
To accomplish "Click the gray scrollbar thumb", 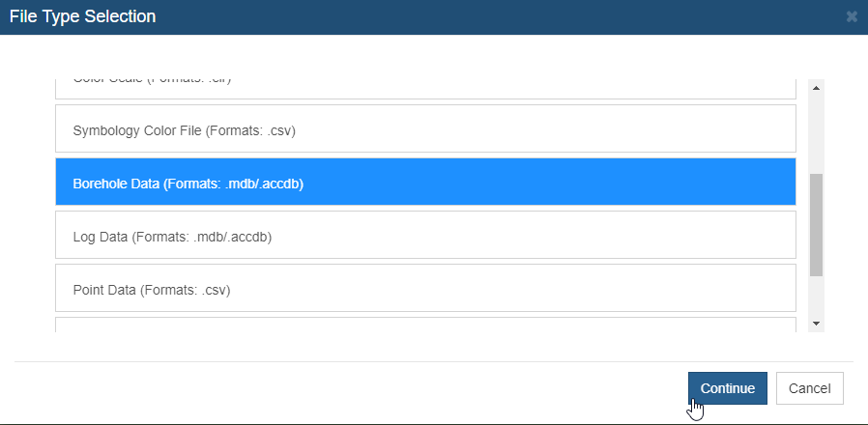I will click(x=816, y=225).
